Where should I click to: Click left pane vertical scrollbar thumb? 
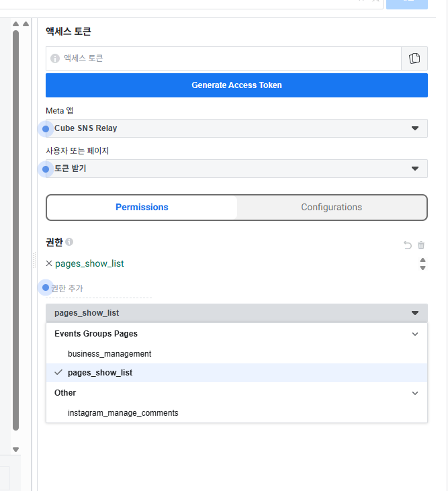click(15, 230)
